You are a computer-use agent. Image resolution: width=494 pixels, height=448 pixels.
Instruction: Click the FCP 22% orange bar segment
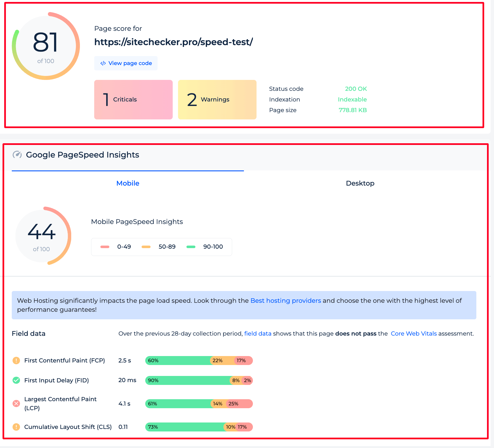(222, 361)
